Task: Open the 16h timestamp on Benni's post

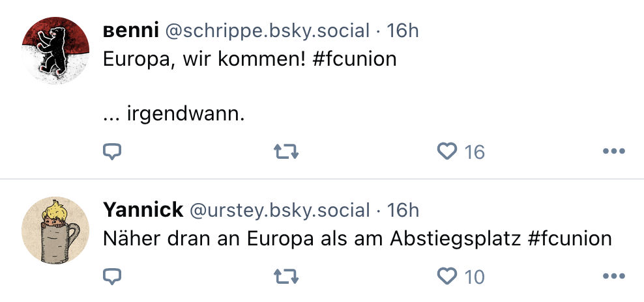Action: click(403, 31)
